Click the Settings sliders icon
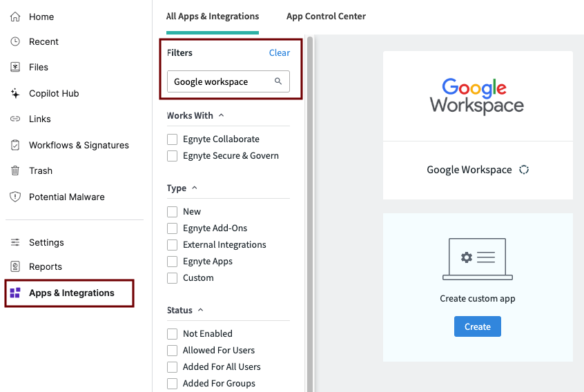584x392 pixels. 15,242
